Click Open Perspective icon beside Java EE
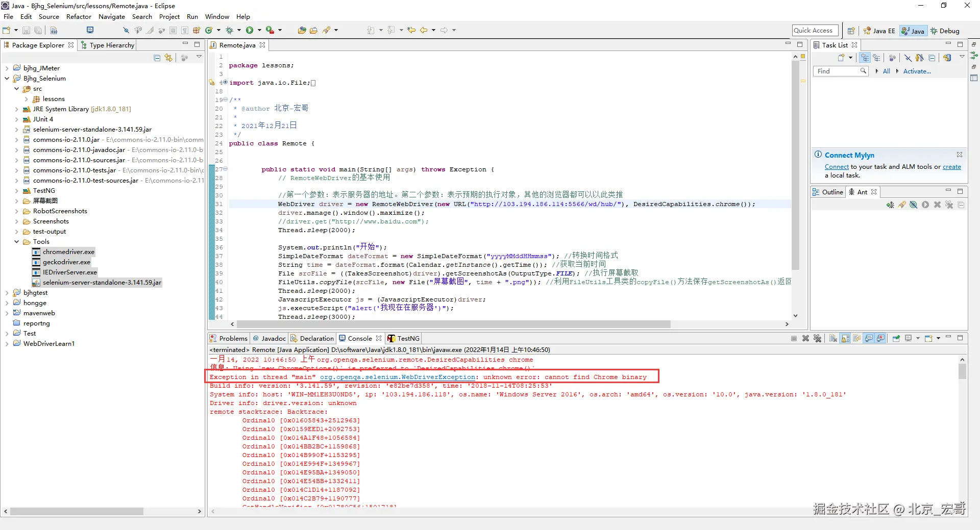Image resolution: width=980 pixels, height=530 pixels. 851,31
